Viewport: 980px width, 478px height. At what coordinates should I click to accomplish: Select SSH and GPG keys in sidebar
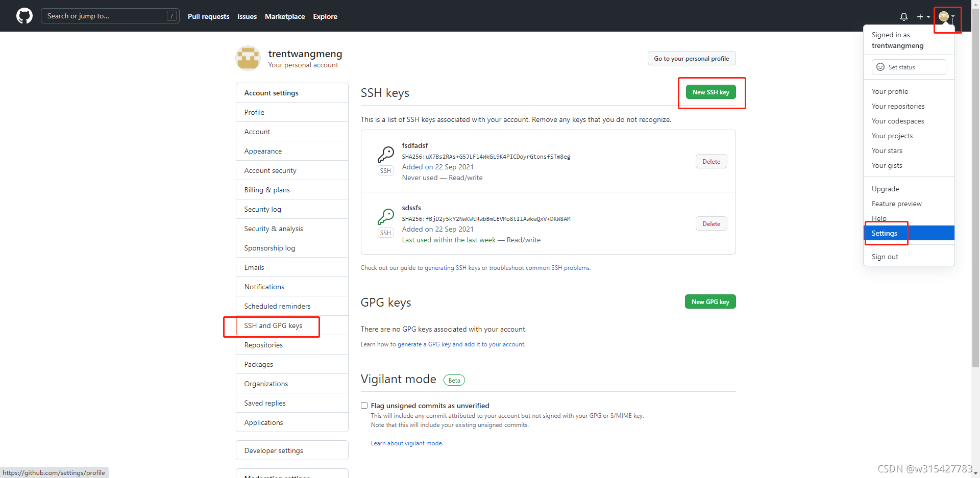click(292, 325)
